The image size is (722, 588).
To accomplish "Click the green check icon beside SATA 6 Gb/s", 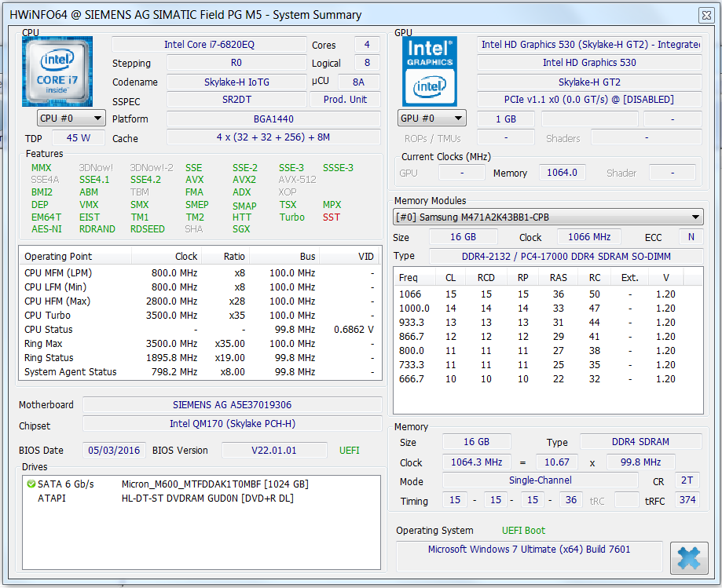I will coord(31,484).
